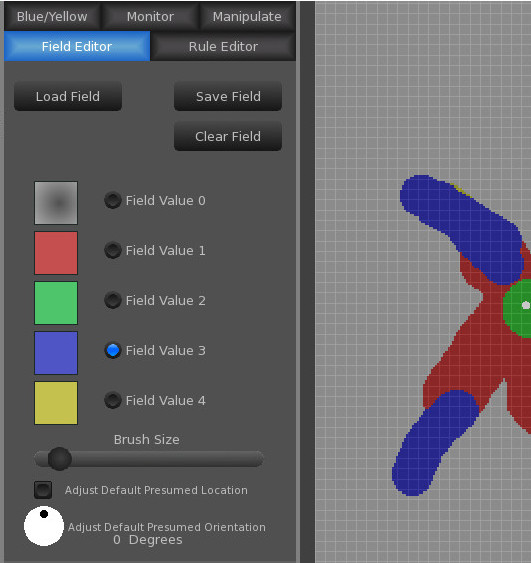Screen dimensions: 531x563
Task: Switch to the Rule Editor tab
Action: [223, 46]
